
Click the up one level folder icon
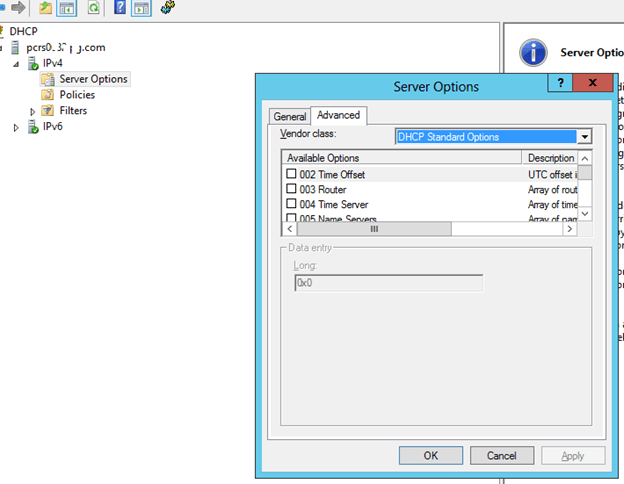[x=46, y=8]
